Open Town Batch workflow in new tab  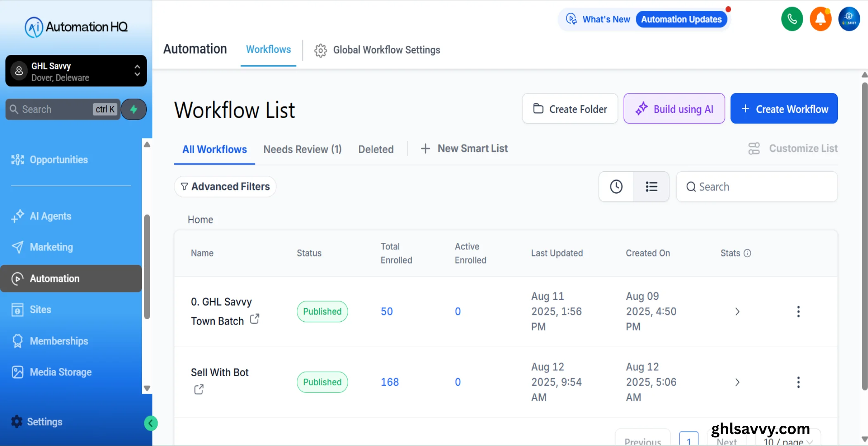[255, 319]
